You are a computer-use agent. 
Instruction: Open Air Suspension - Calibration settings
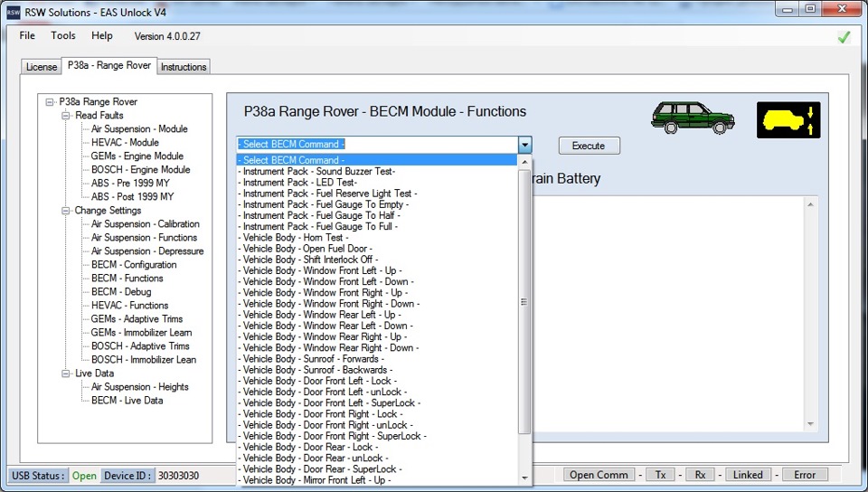click(x=145, y=224)
